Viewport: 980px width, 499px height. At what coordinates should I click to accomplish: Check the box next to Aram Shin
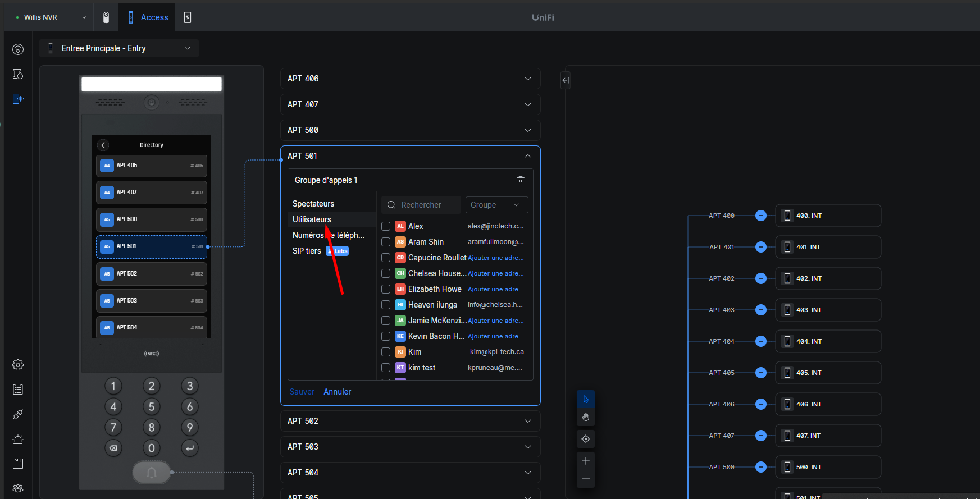(x=386, y=242)
